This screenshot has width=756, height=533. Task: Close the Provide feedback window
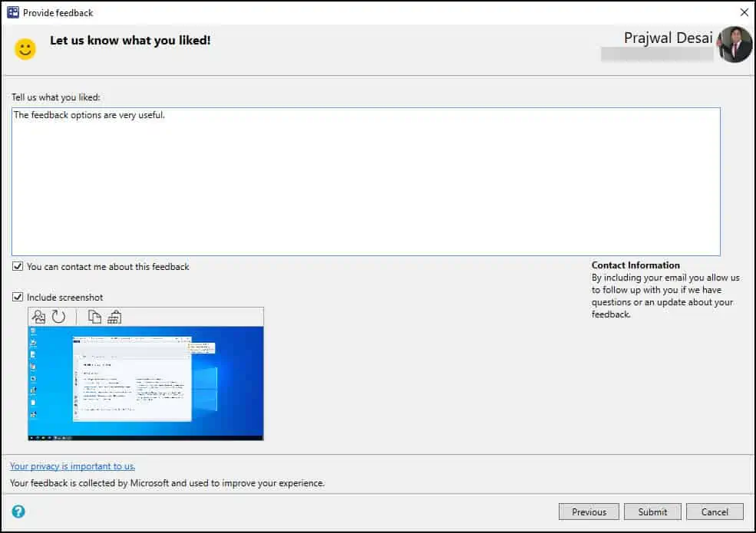tap(744, 12)
